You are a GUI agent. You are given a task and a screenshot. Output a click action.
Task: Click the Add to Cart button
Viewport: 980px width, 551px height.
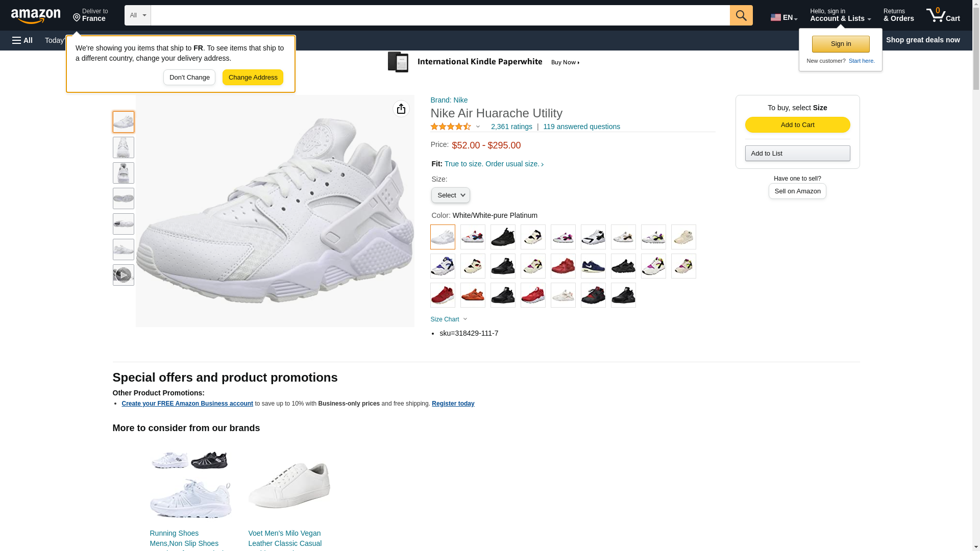tap(797, 125)
